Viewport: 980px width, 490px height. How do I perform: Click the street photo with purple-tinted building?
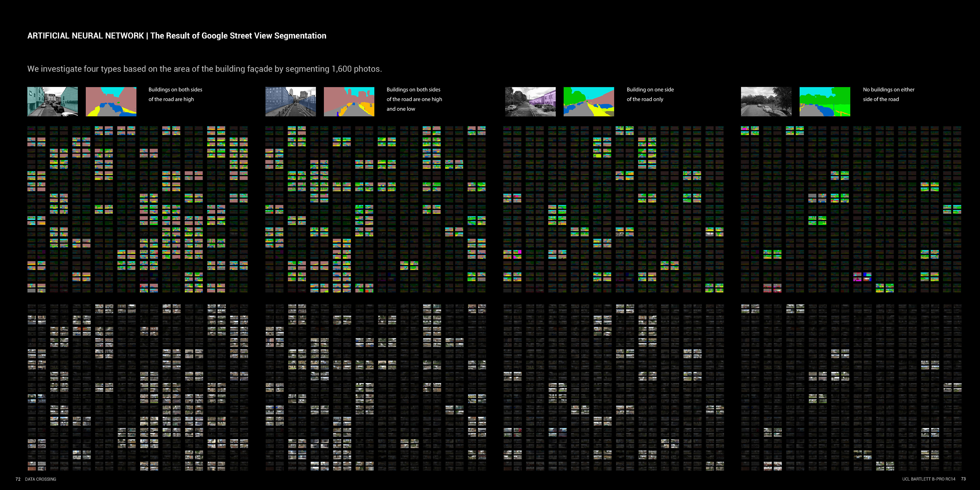pyautogui.click(x=530, y=102)
